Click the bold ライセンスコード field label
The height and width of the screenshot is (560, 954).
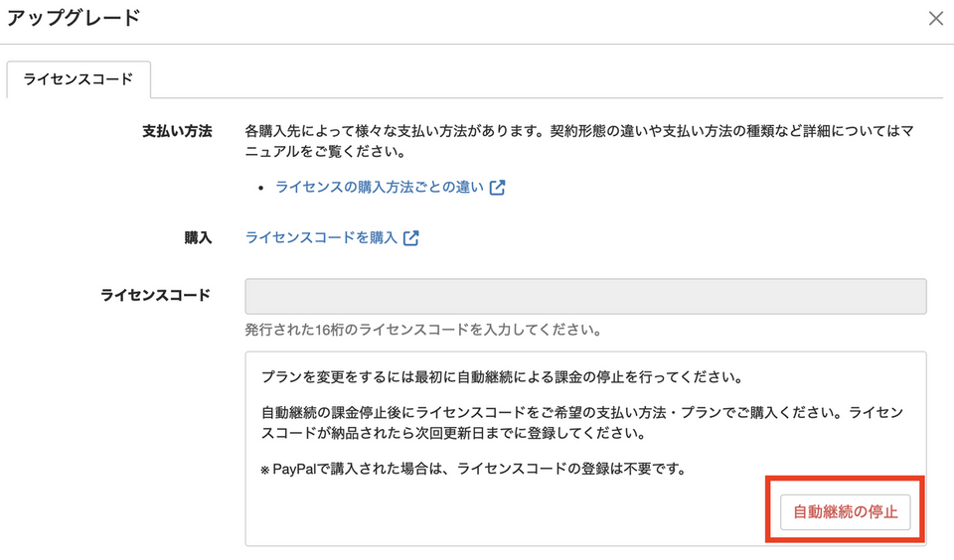click(155, 295)
